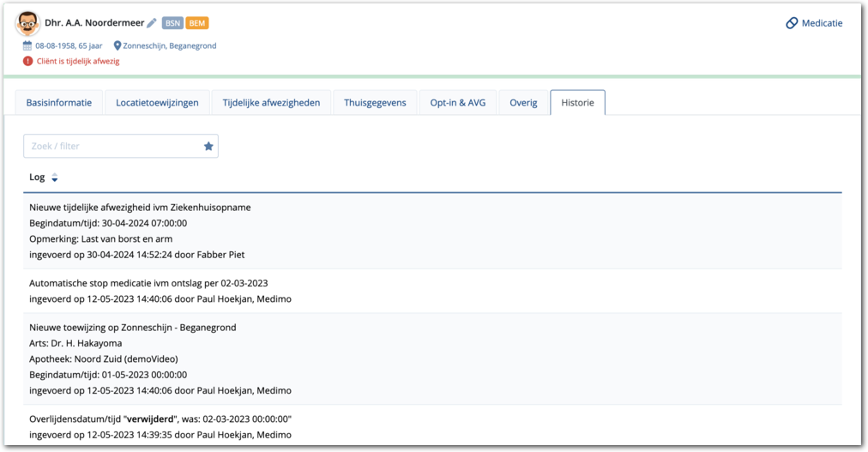Click the BSN badge

click(x=172, y=23)
